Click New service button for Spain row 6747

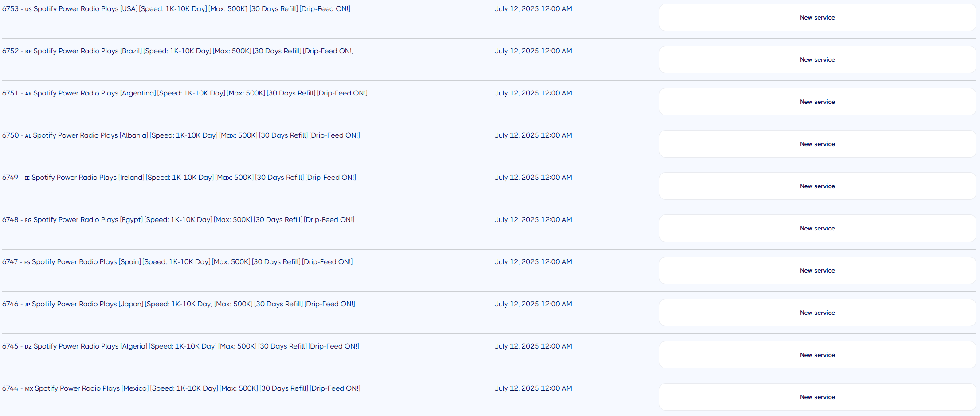(817, 270)
